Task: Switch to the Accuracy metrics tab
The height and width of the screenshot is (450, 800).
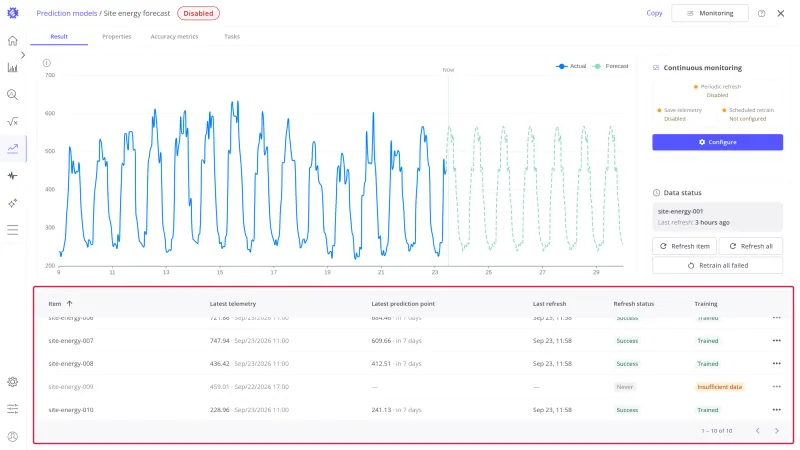Action: point(174,37)
